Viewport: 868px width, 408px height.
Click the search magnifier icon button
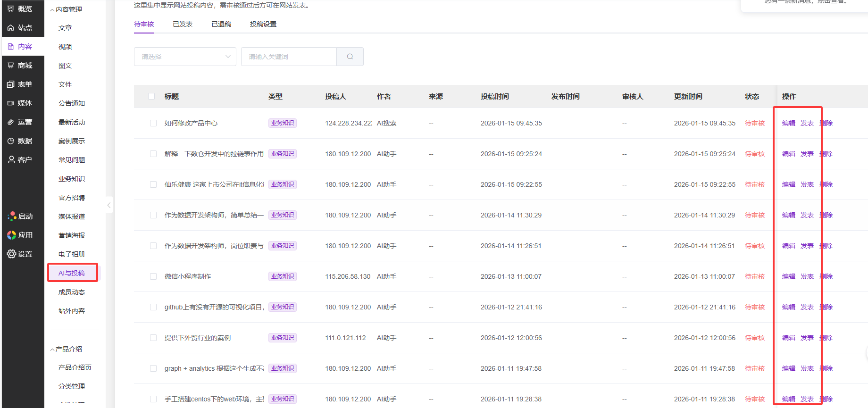[x=350, y=57]
